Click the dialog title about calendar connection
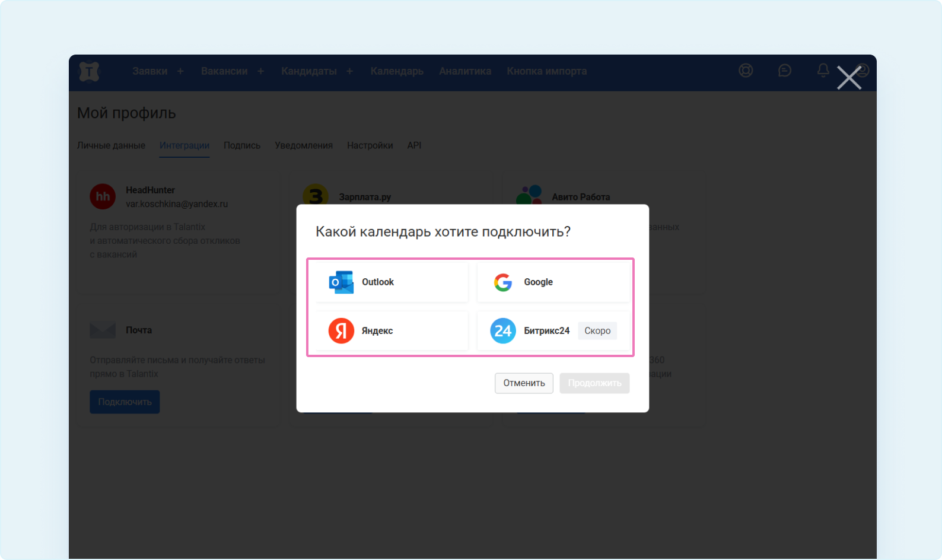 click(x=443, y=232)
